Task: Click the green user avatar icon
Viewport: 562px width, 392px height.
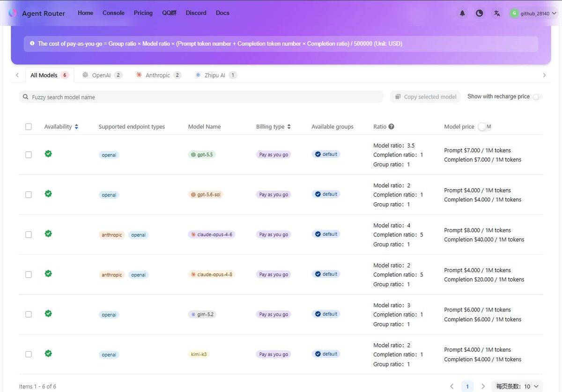Action: pos(514,13)
